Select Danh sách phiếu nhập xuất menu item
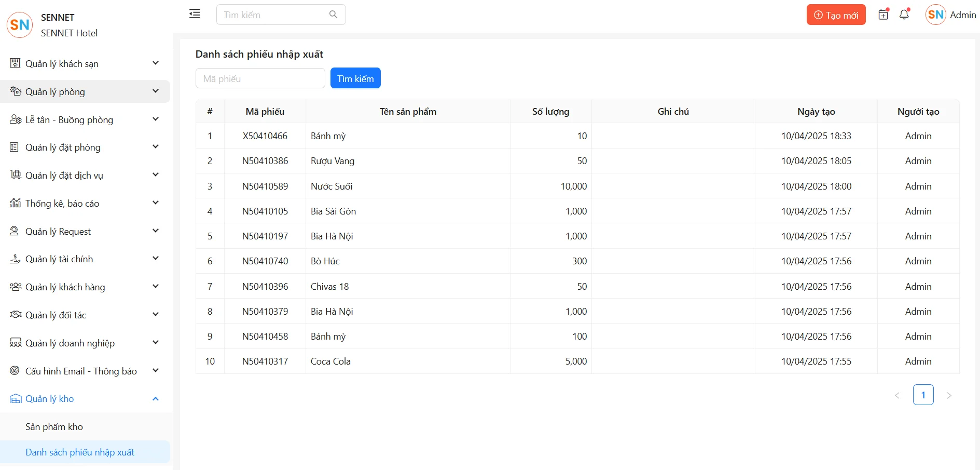 pos(80,452)
